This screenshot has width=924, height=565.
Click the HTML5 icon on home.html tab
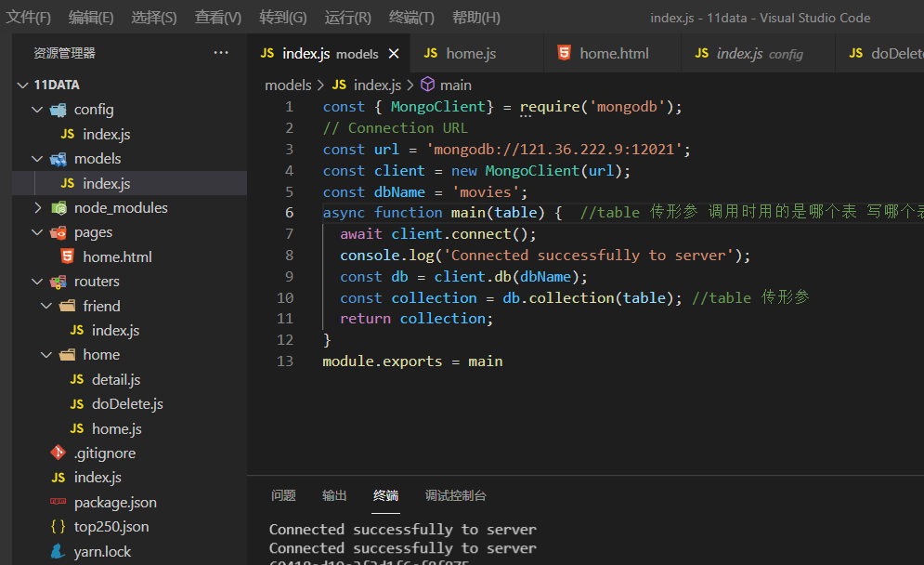[x=564, y=53]
